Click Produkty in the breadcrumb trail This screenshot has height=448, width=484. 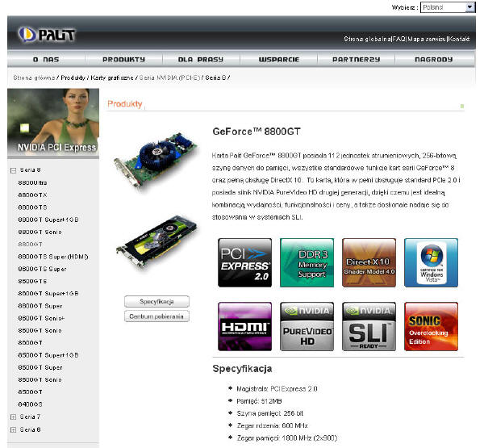[73, 77]
